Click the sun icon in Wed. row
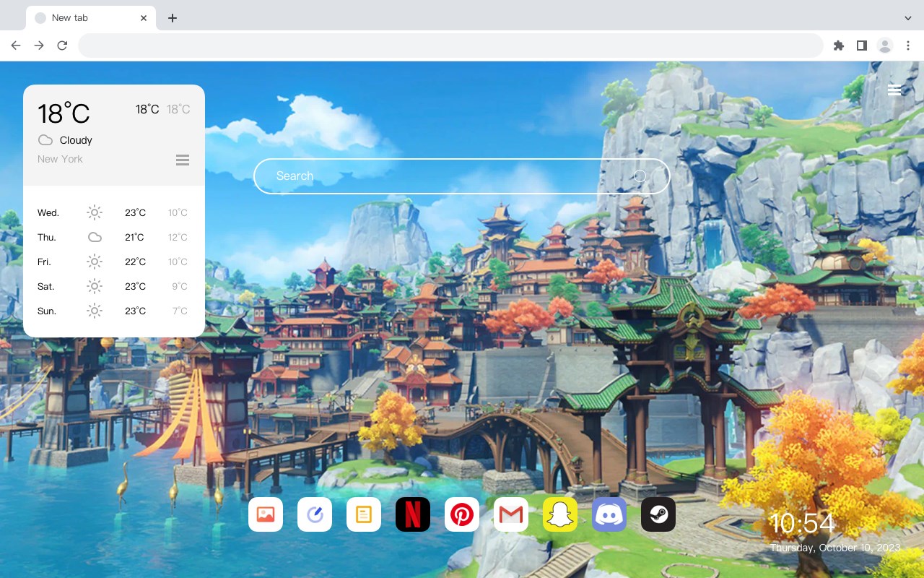 pos(95,212)
